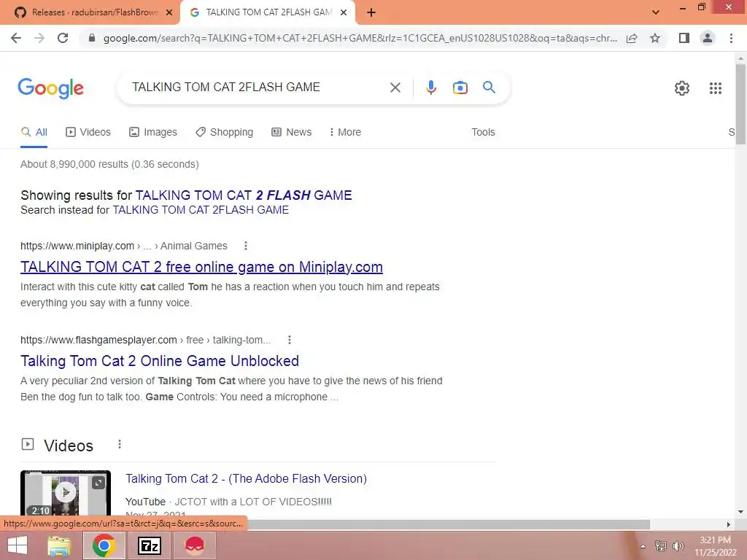Open the Windows Start menu
This screenshot has height=560, width=747.
pos(18,545)
